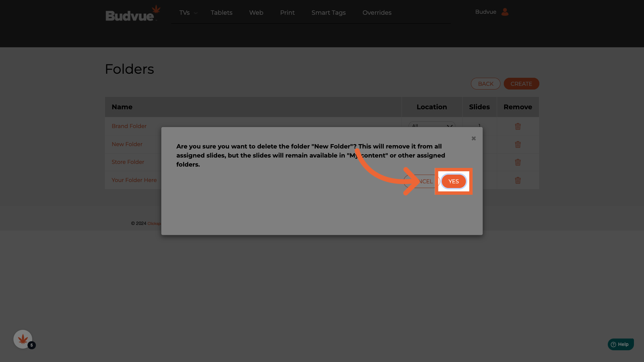Open the Budvue user profile icon
644x362 pixels.
pos(504,12)
